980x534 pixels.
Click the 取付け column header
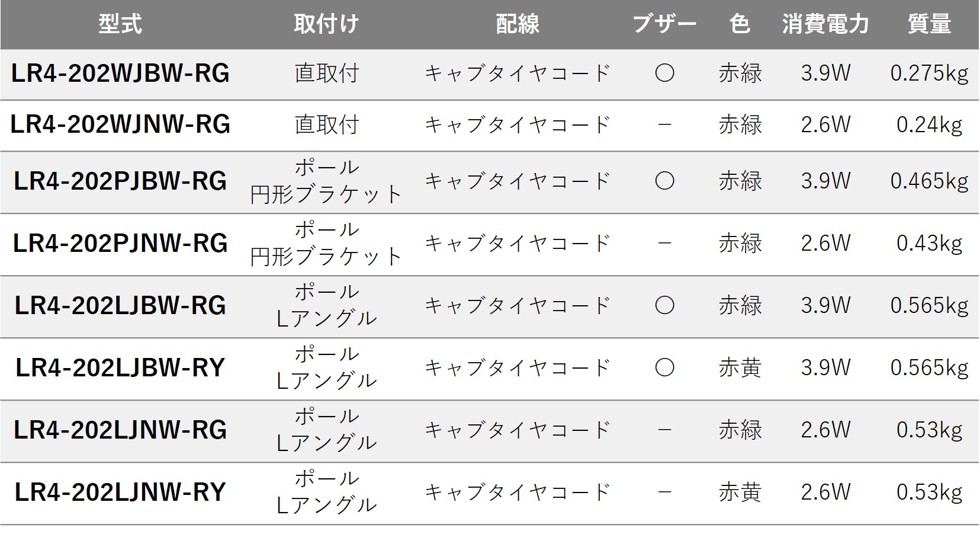tap(326, 24)
